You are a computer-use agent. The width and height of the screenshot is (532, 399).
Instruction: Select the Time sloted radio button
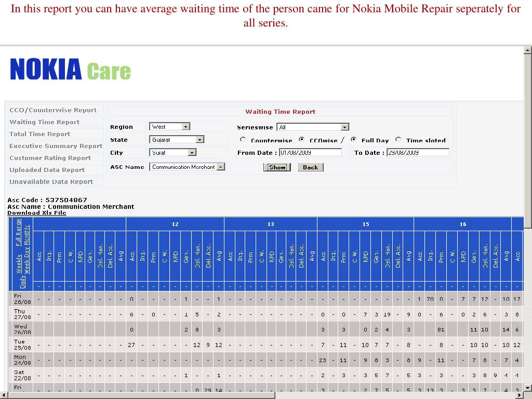[x=398, y=139]
